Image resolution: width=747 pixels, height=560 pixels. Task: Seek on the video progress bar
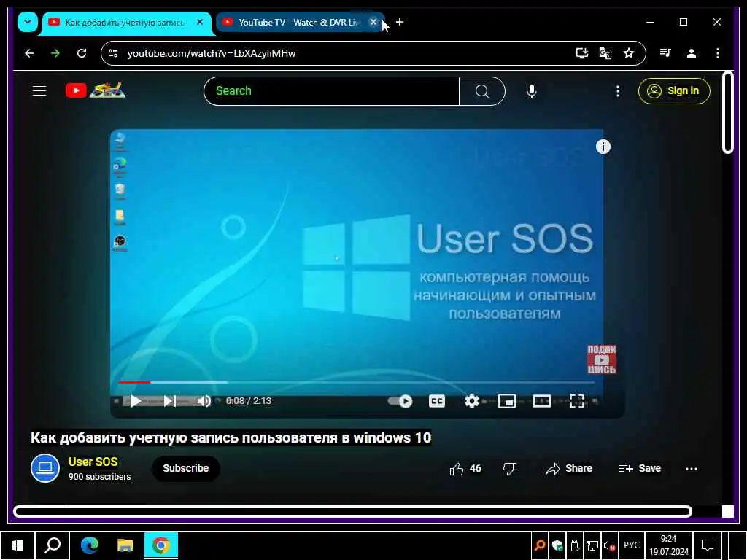[356, 382]
